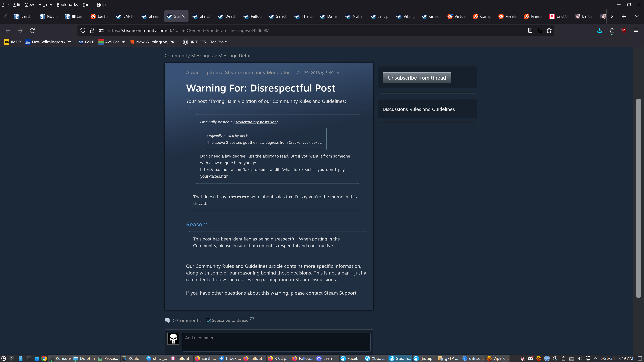
Task: Click Unsubscribe from thread button
Action: [x=417, y=78]
